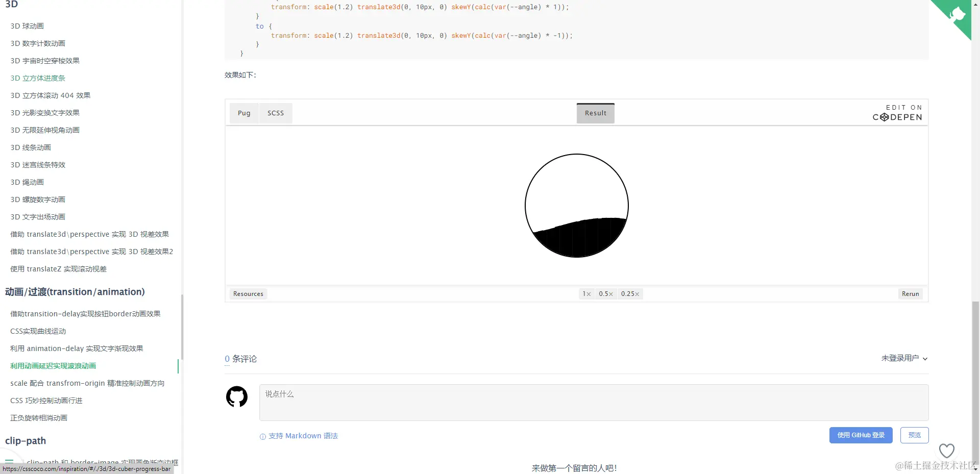The image size is (980, 474).
Task: Click the scrollbar up arrow icon
Action: (x=975, y=4)
